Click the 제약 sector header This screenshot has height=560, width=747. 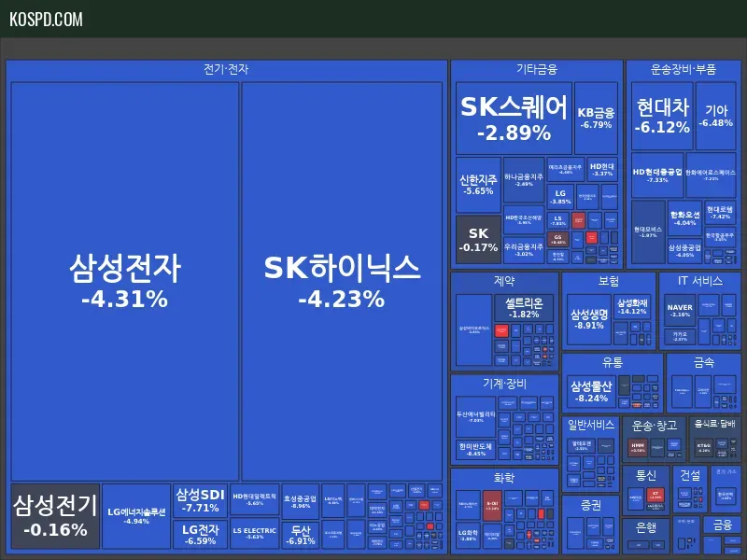(504, 281)
